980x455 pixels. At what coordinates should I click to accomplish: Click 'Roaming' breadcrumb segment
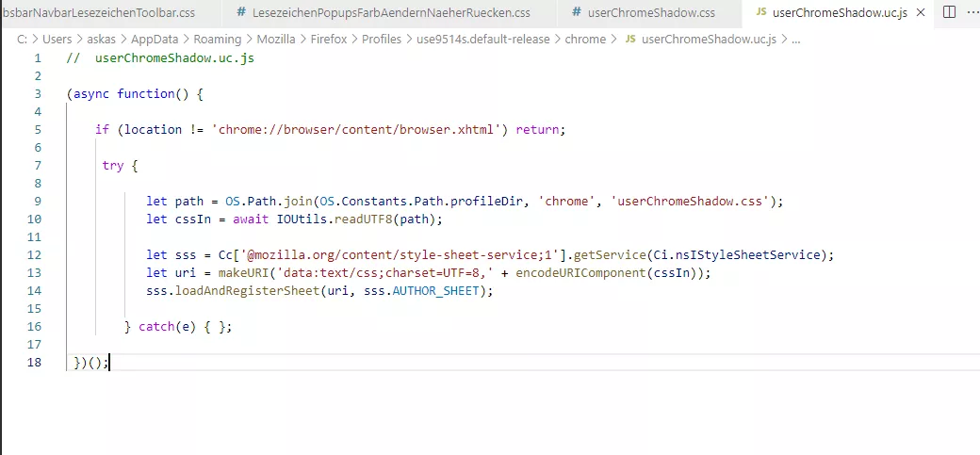click(218, 39)
